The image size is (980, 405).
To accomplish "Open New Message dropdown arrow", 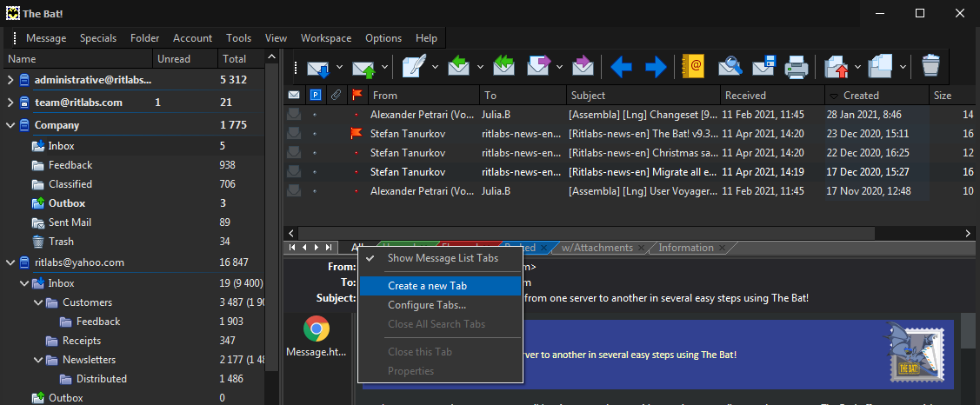I will (x=435, y=67).
